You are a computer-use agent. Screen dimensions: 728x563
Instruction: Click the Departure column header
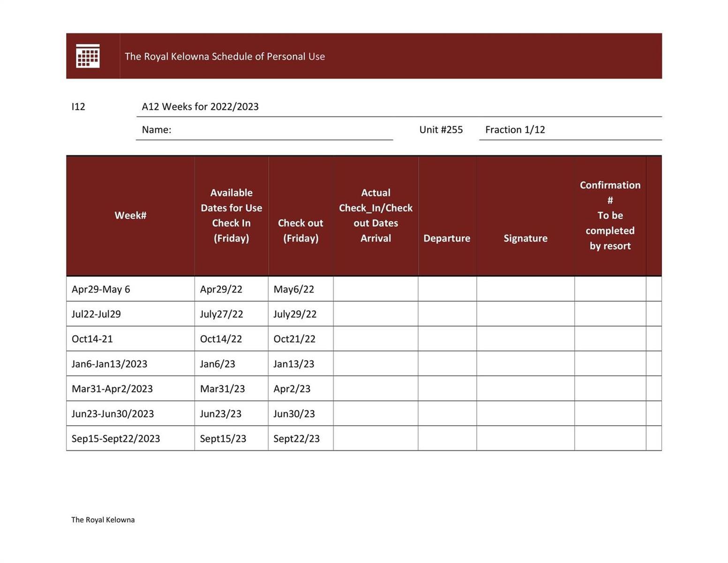(x=447, y=238)
